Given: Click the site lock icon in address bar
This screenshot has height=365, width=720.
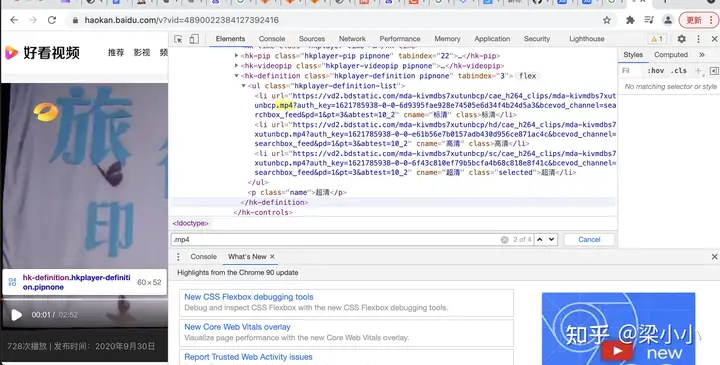Looking at the screenshot, I should pyautogui.click(x=75, y=20).
